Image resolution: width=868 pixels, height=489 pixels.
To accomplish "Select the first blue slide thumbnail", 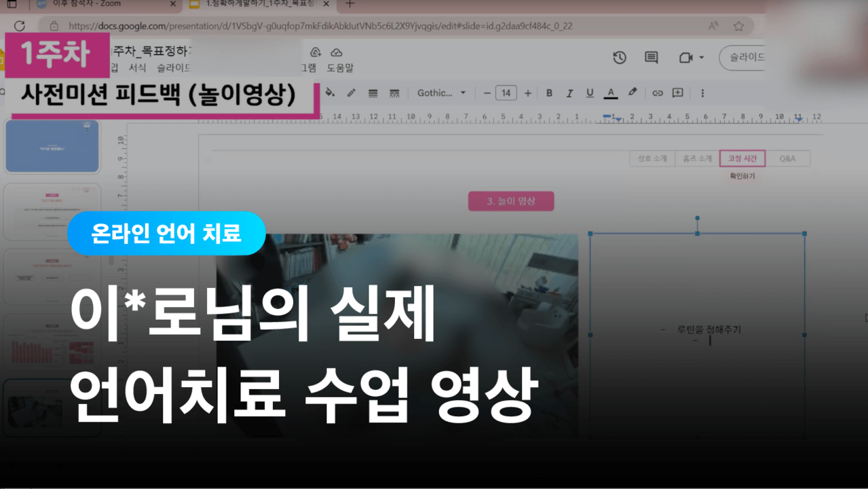I will tap(52, 146).
